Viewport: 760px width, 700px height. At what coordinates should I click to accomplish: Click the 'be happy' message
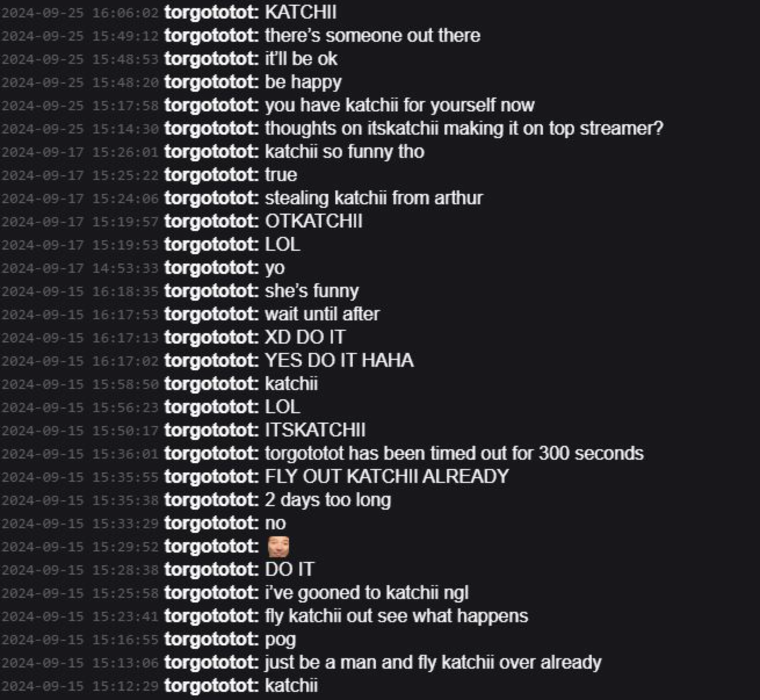coord(303,82)
